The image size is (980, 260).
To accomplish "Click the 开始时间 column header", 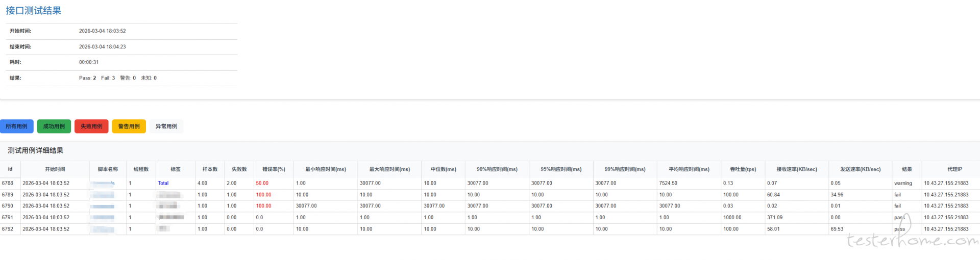I will (x=55, y=169).
